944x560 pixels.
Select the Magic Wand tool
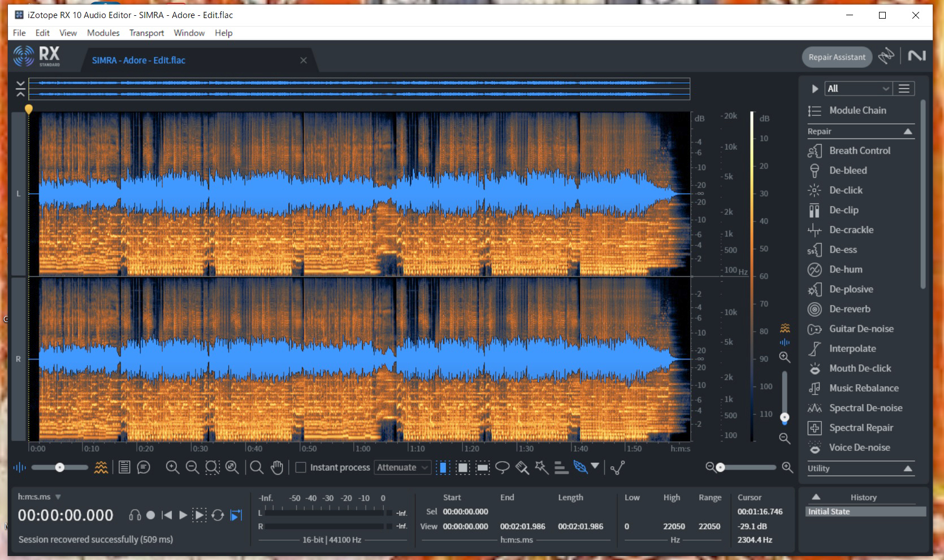coord(541,467)
